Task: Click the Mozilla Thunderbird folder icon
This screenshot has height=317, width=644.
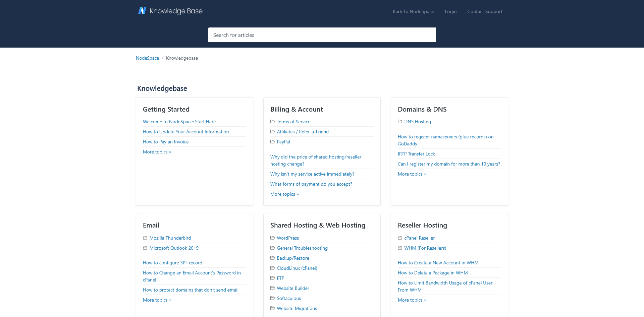Action: tap(145, 238)
